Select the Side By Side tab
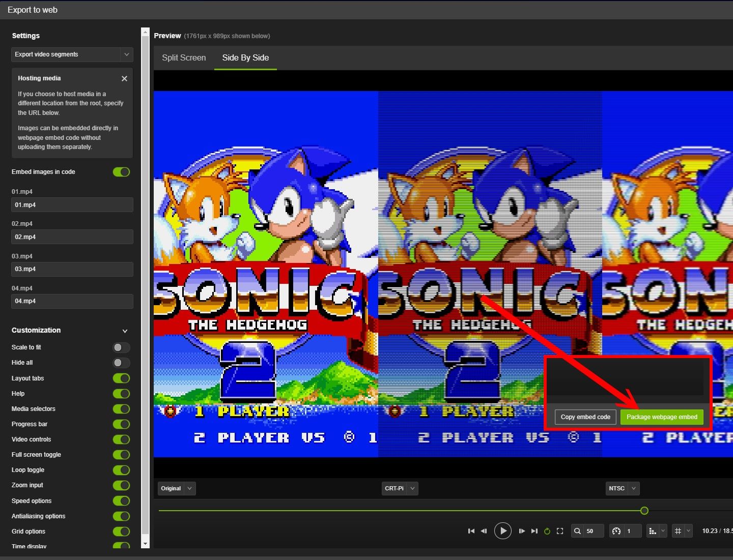 245,58
